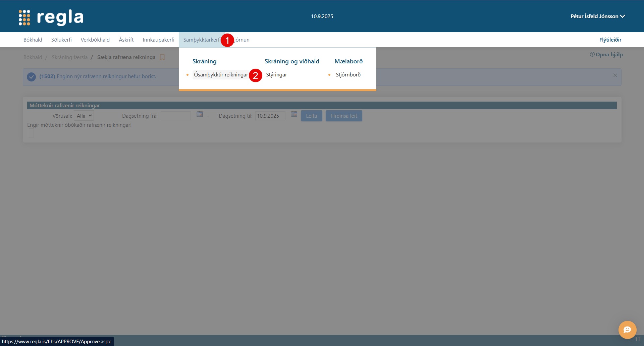Viewport: 644px width, 346px height.
Task: Open help via the Opna hjálp icon
Action: point(592,54)
